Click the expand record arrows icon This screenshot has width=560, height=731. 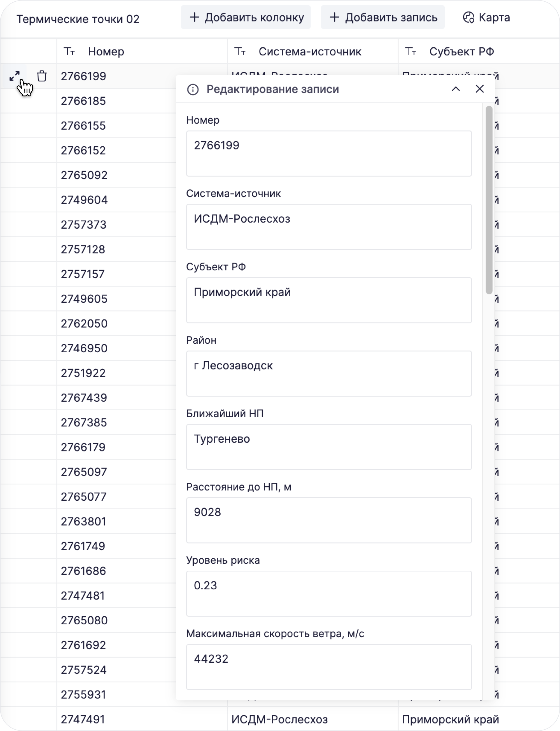(x=14, y=76)
